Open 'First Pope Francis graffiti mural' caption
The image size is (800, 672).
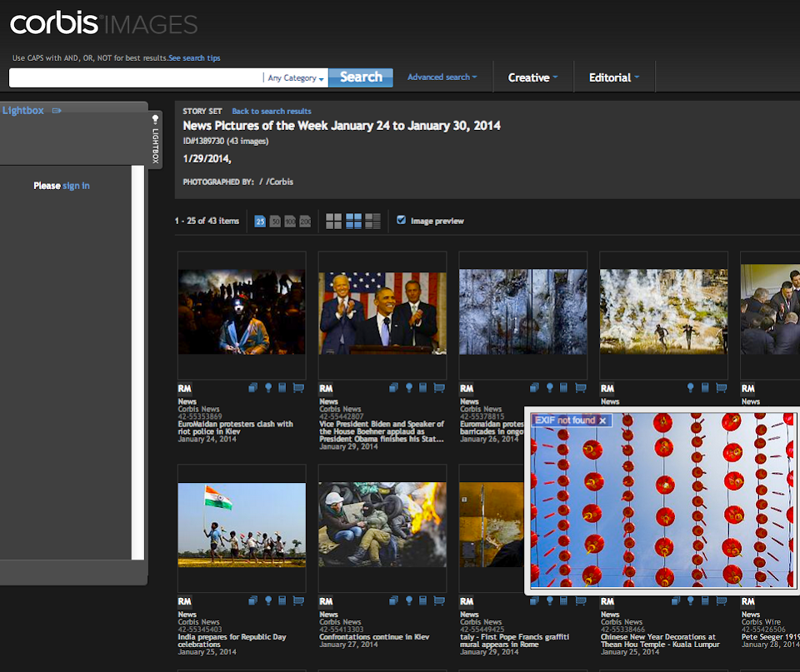click(x=514, y=640)
